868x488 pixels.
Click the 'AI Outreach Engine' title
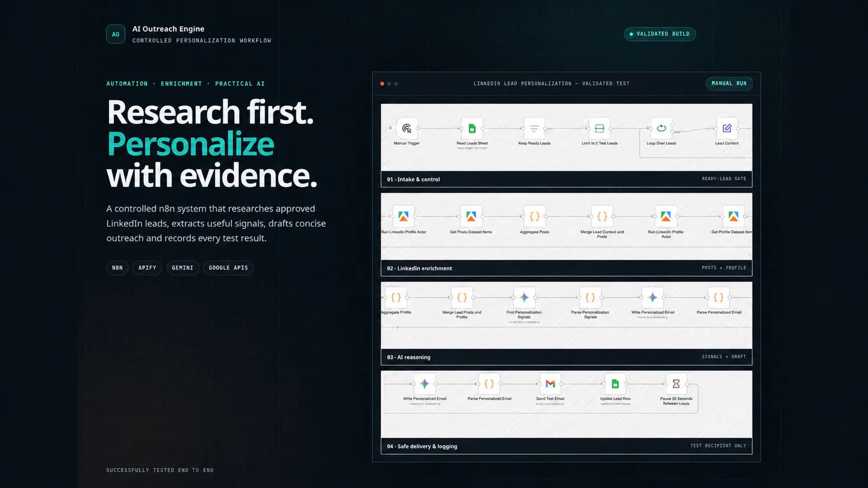[168, 29]
